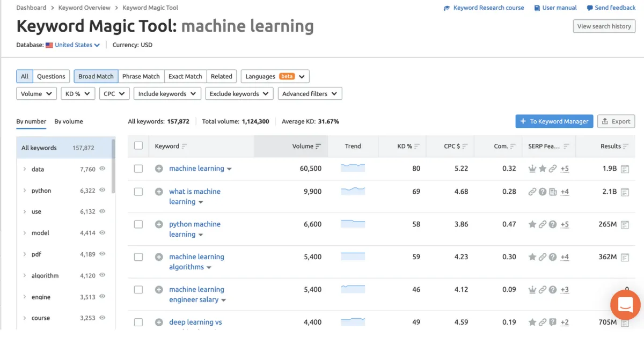Check the box for 'machine learning algorithms' row
The image size is (644, 337).
[138, 257]
